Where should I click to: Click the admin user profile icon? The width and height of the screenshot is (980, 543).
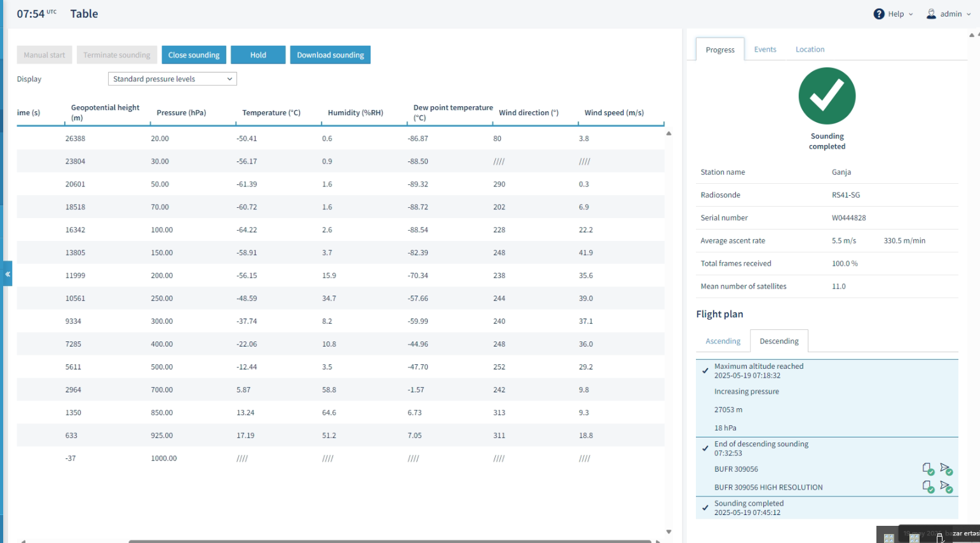(931, 14)
